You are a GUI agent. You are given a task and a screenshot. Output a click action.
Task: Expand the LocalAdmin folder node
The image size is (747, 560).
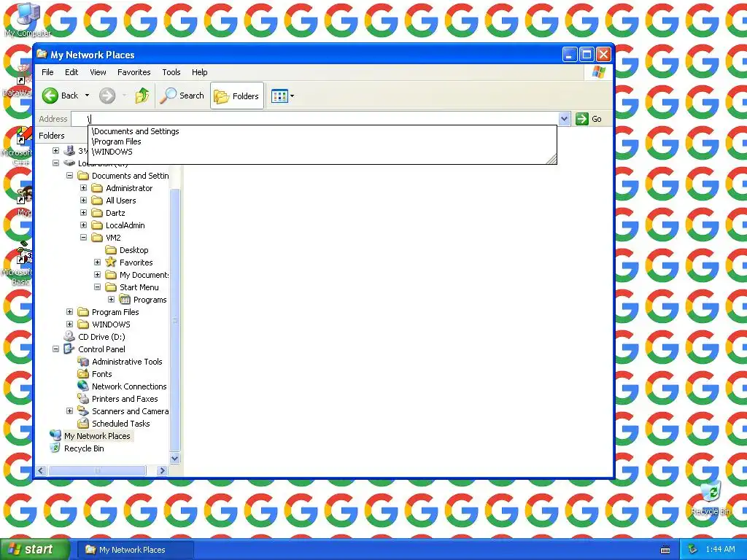83,225
